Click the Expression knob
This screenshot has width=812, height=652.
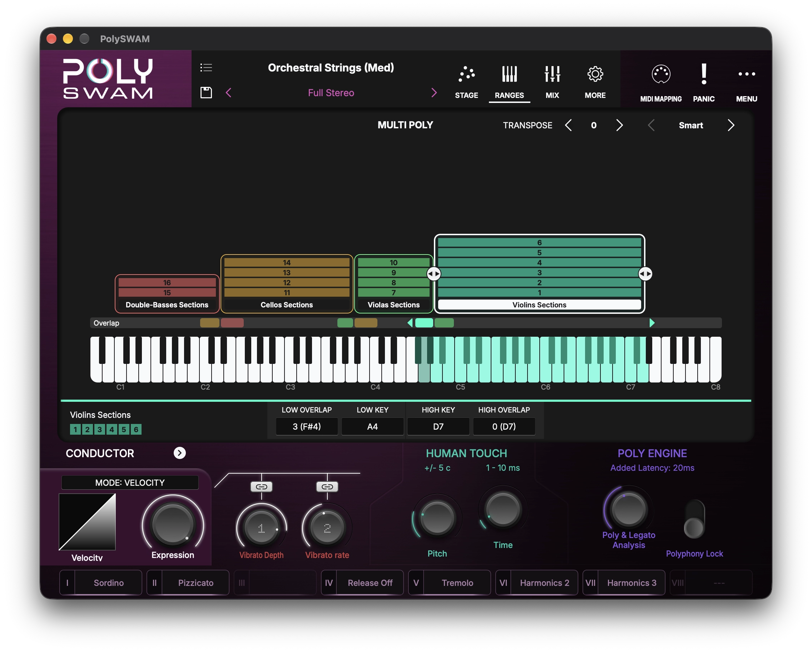[173, 525]
